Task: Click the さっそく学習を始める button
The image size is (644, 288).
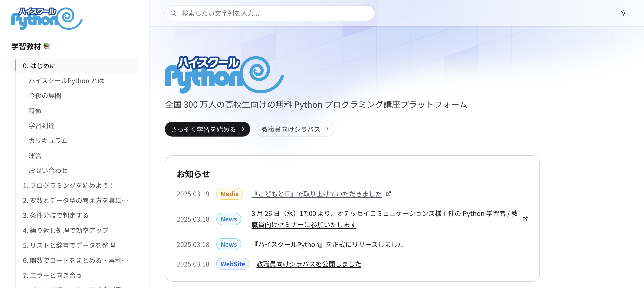Action: 207,129
